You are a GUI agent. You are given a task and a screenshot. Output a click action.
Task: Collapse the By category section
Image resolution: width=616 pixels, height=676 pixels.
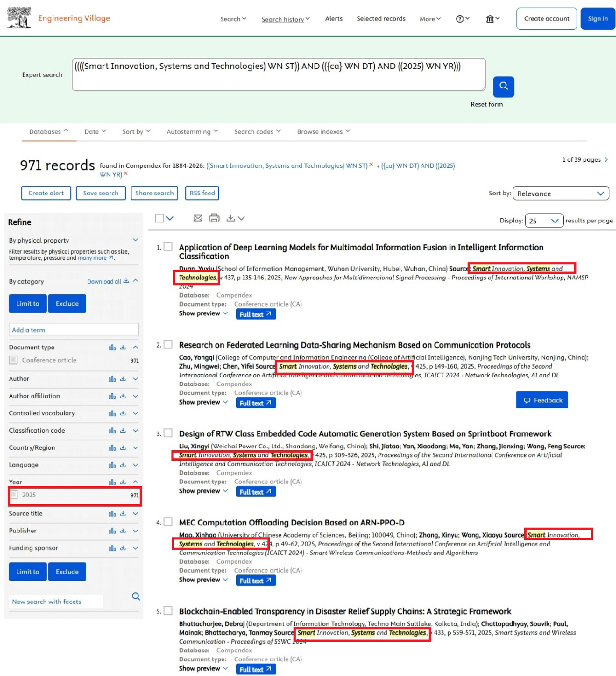[136, 281]
